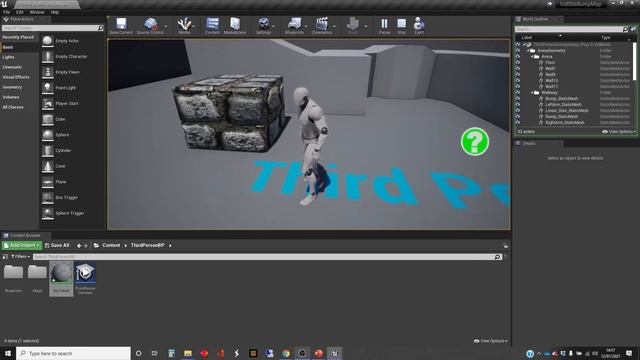Viewport: 640px width, 360px height.
Task: Open the Blueprints toolbar icon
Action: tap(294, 26)
